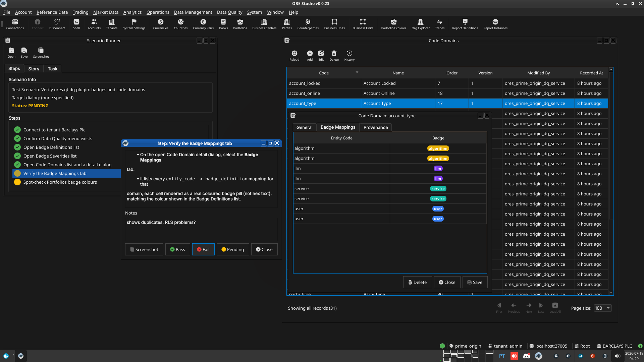The width and height of the screenshot is (644, 362).
Task: Click the volume icon in system tray
Action: (617, 356)
